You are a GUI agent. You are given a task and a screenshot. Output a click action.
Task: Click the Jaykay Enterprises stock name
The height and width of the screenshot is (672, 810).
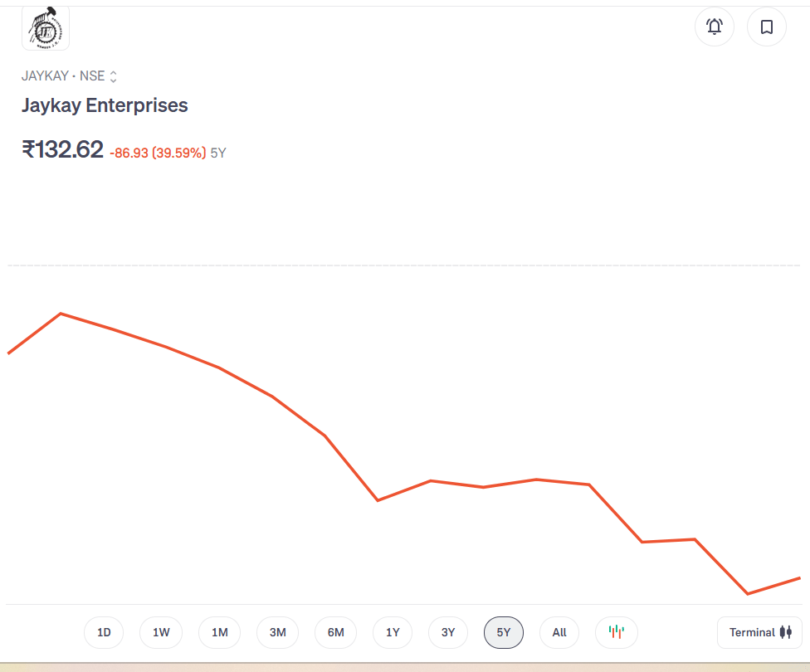point(105,105)
